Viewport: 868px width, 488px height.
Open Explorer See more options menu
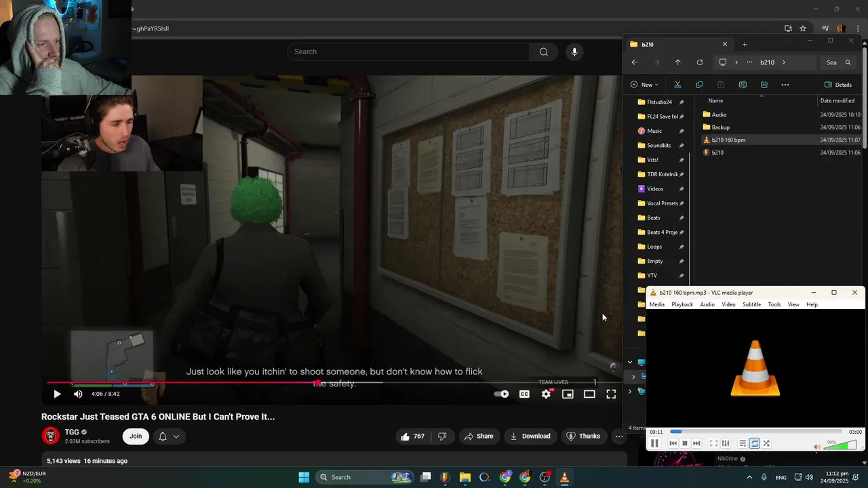[785, 85]
